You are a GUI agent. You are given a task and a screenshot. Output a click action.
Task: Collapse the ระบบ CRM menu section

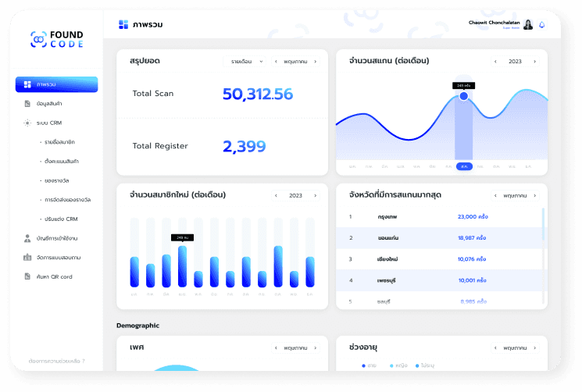point(56,123)
